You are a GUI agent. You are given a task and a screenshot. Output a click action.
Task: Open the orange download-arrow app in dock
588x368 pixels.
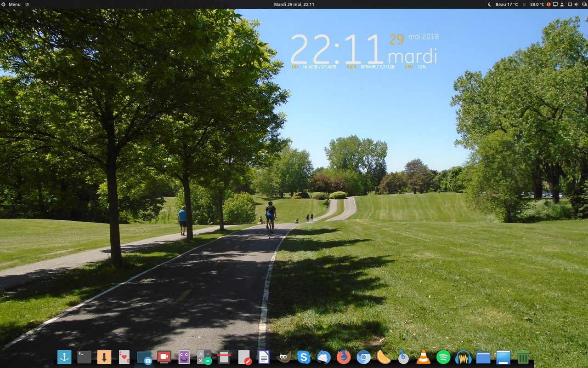[104, 357]
